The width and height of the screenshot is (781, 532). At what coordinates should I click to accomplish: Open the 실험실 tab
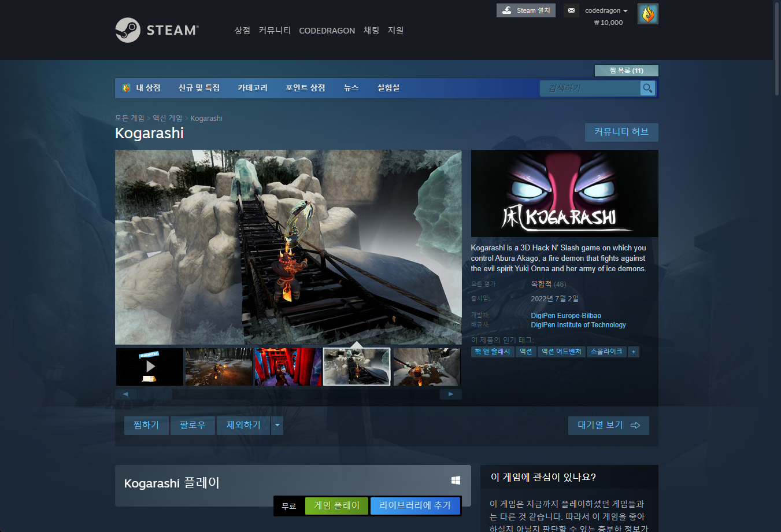388,88
